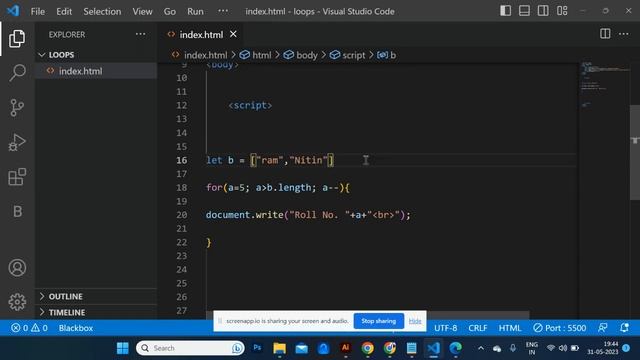Open Run and Debug view

(x=17, y=142)
